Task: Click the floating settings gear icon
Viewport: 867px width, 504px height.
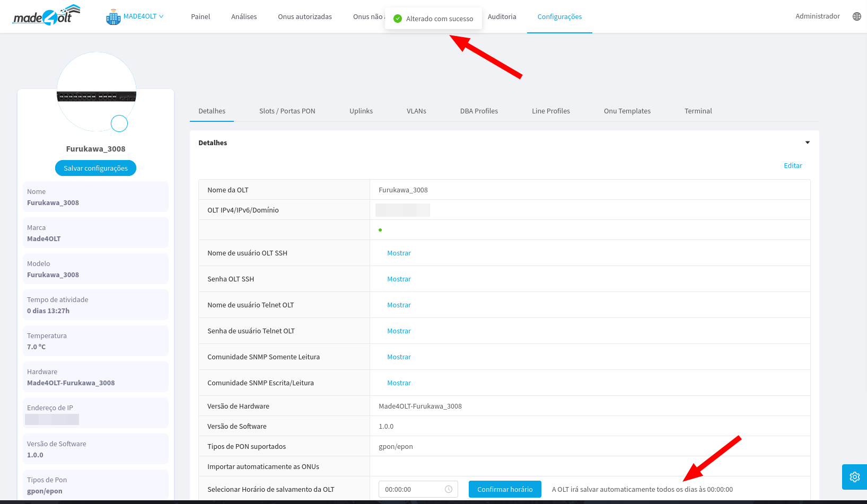Action: [x=854, y=477]
